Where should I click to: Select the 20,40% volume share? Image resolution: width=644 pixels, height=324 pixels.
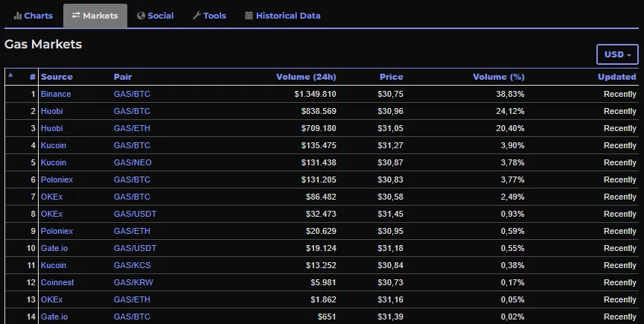(510, 129)
